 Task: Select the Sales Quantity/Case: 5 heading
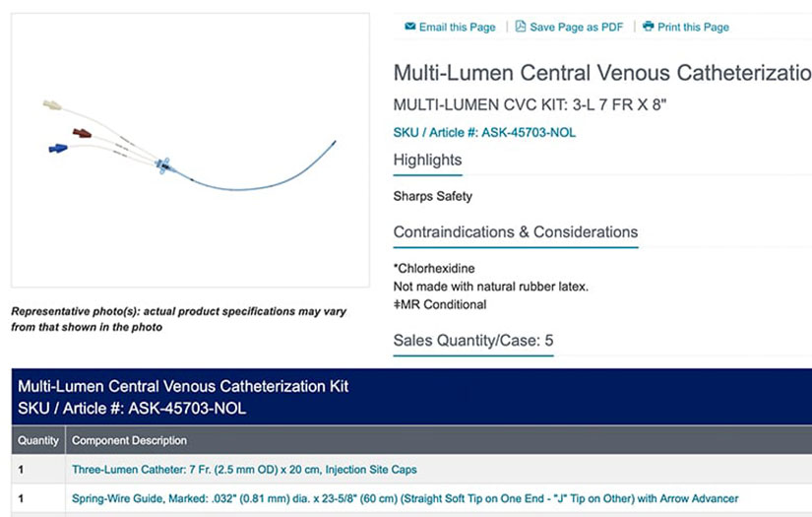(472, 341)
